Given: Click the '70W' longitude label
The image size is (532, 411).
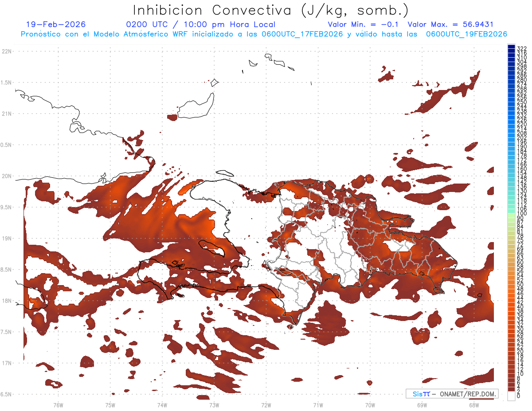Looking at the screenshot, I should coord(370,405).
